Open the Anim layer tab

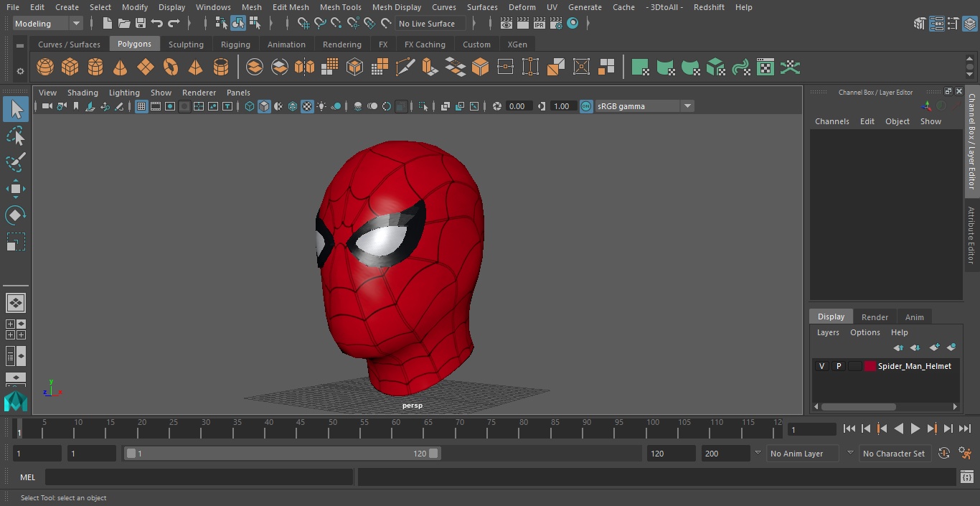coord(914,317)
